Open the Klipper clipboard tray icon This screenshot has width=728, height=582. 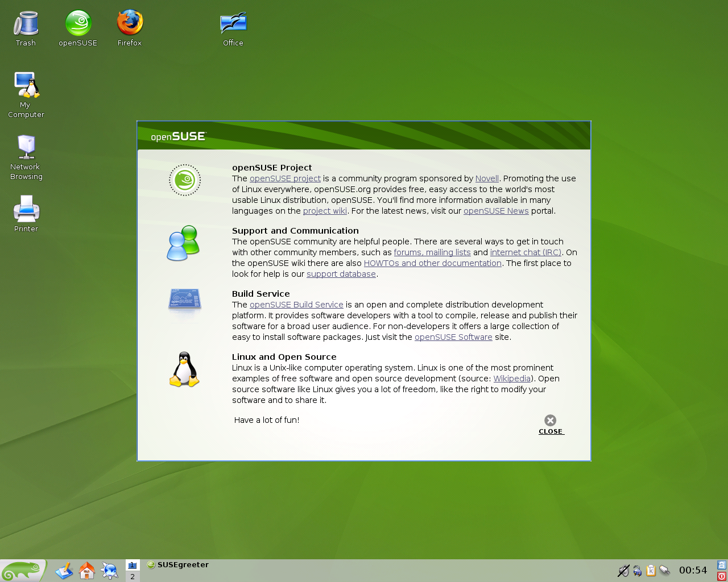[x=651, y=571]
